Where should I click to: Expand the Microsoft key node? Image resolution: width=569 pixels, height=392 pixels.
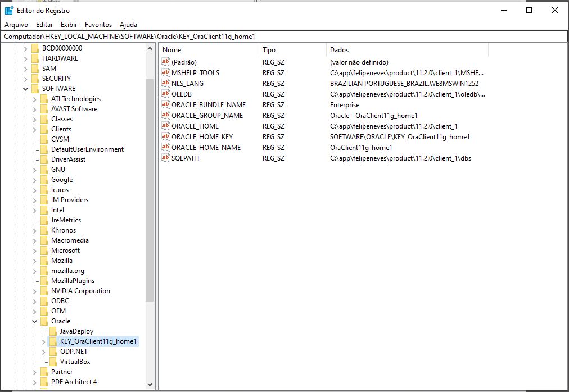pos(34,250)
